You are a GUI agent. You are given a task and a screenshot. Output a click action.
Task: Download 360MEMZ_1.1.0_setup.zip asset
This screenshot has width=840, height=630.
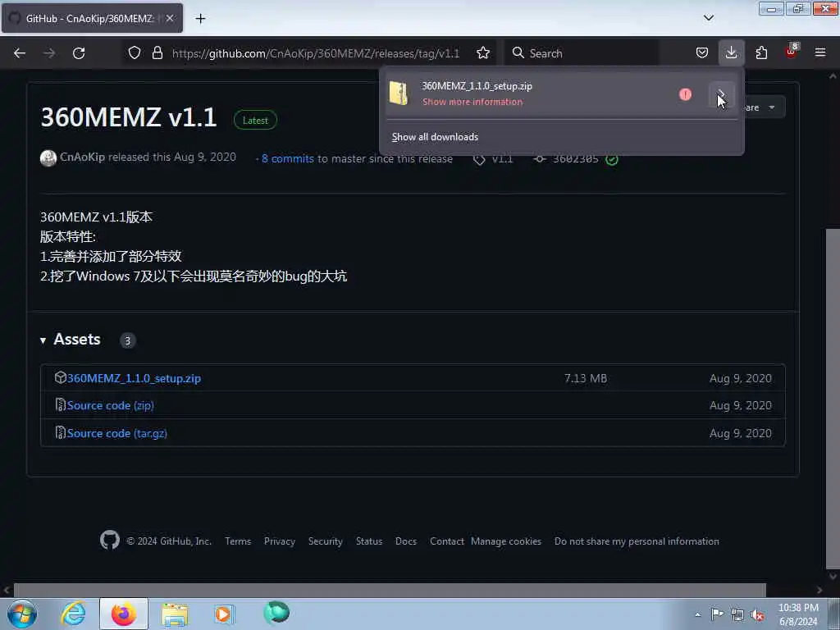point(134,378)
